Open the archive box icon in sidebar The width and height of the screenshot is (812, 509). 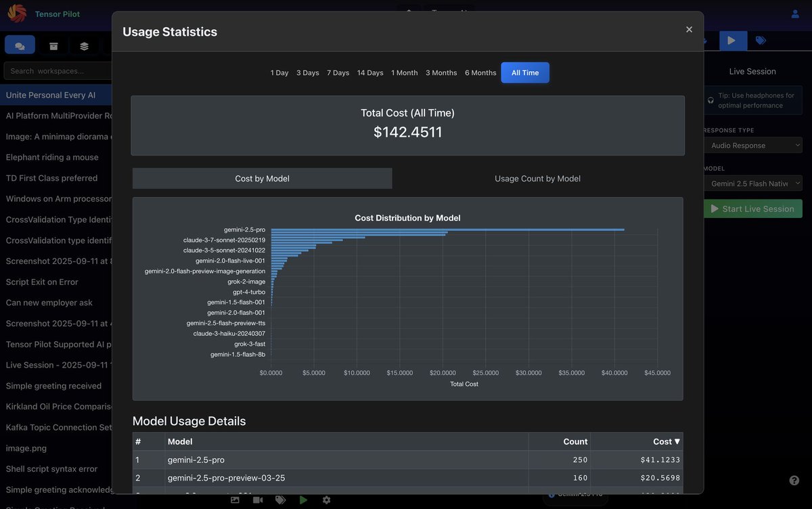point(53,46)
